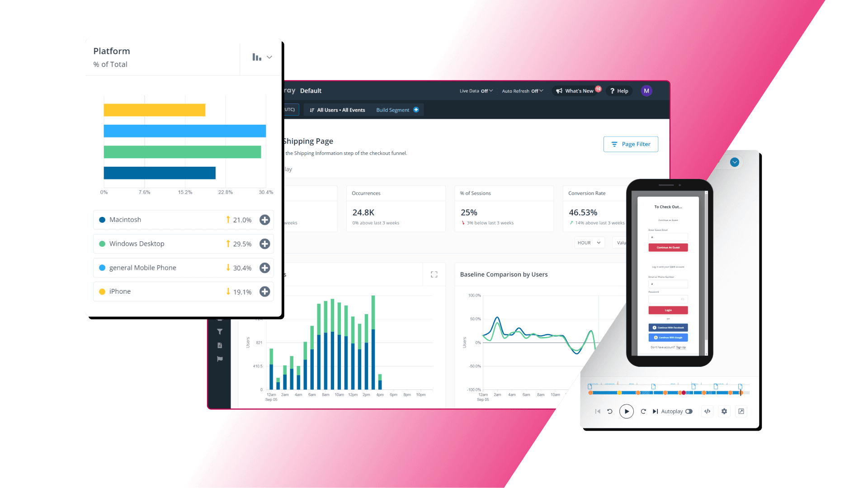Click the filter icon in the sidebar
868x488 pixels.
(x=220, y=332)
